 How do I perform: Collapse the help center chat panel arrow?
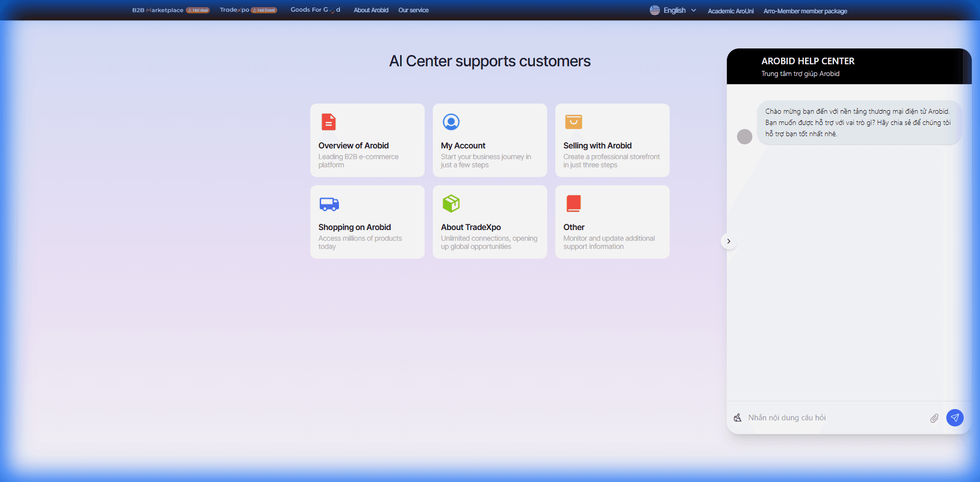click(x=728, y=241)
